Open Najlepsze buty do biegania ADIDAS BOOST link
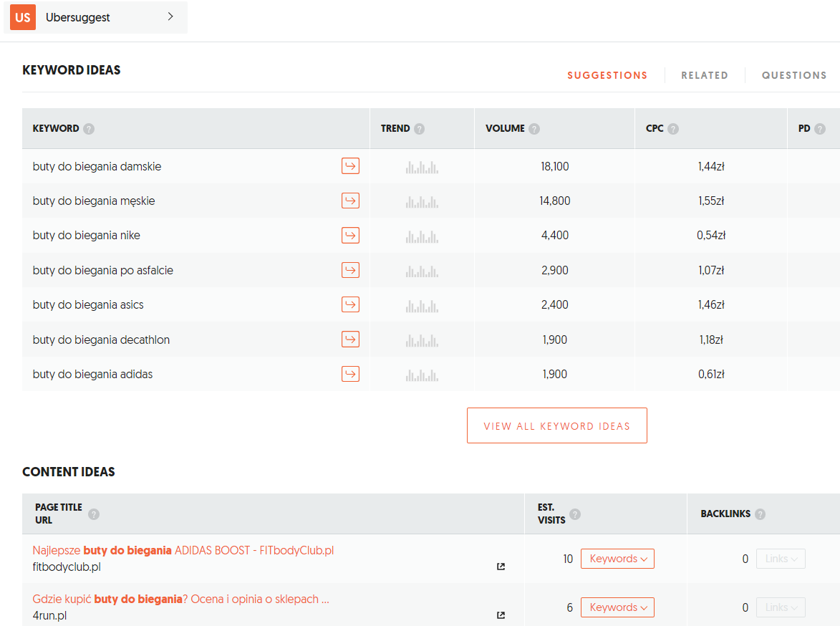The height and width of the screenshot is (626, 840). pyautogui.click(x=183, y=550)
